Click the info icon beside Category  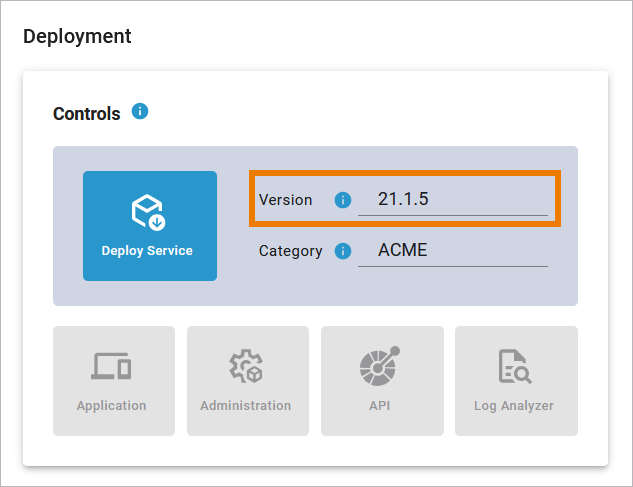[x=343, y=251]
